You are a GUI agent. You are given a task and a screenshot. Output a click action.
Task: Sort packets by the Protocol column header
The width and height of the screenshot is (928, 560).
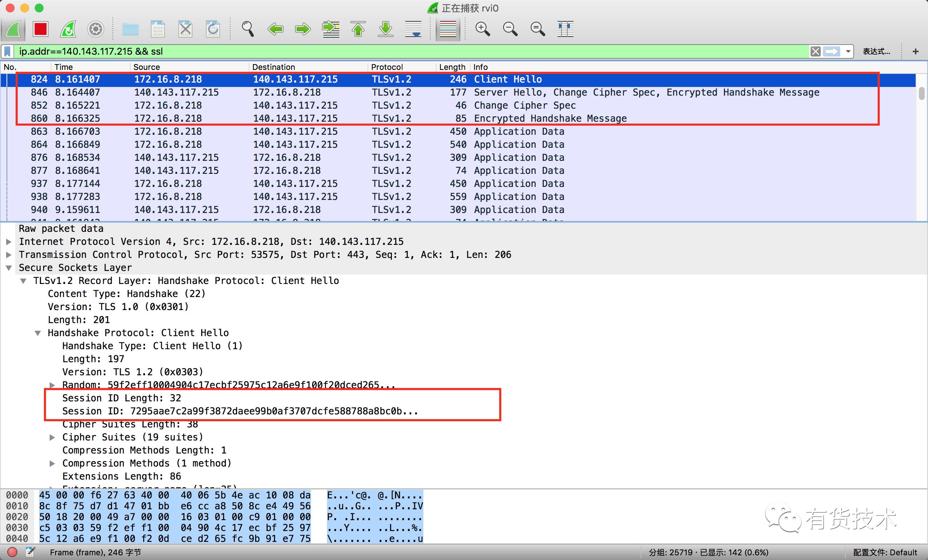387,67
